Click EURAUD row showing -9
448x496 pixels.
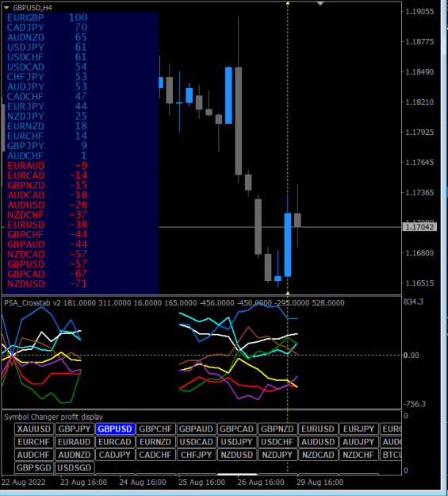47,165
